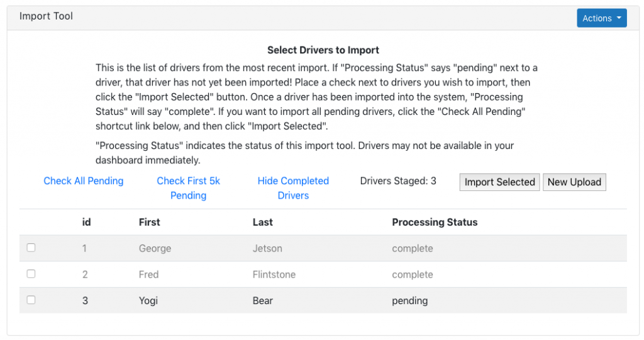
Task: Click the Import Selected button
Action: 499,182
